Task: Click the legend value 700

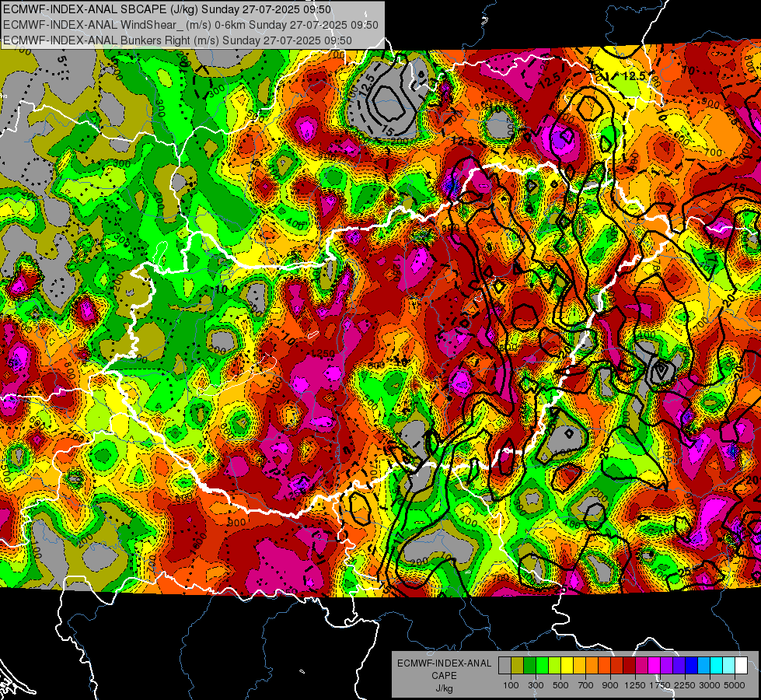Action: (x=586, y=685)
